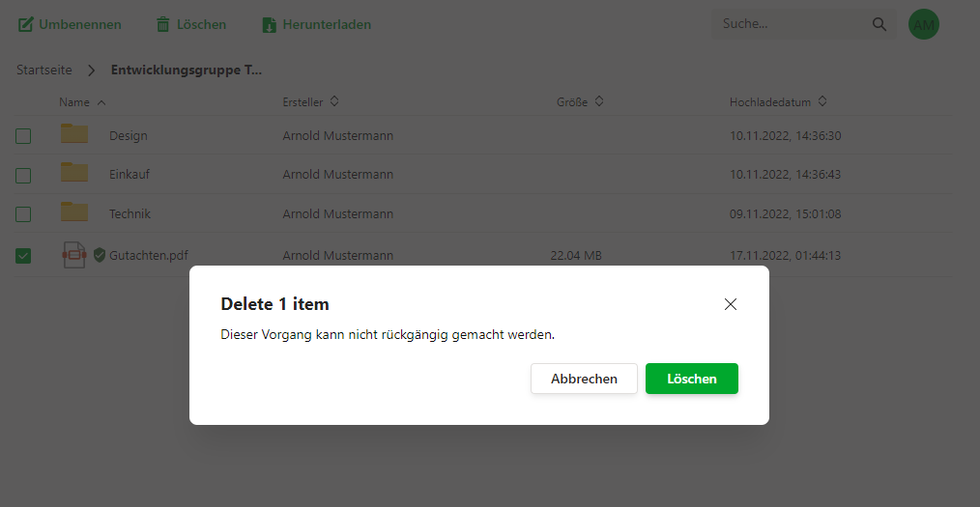Screen dimensions: 980x507
Task: Click the Umbenennen pencil icon
Action: click(25, 25)
